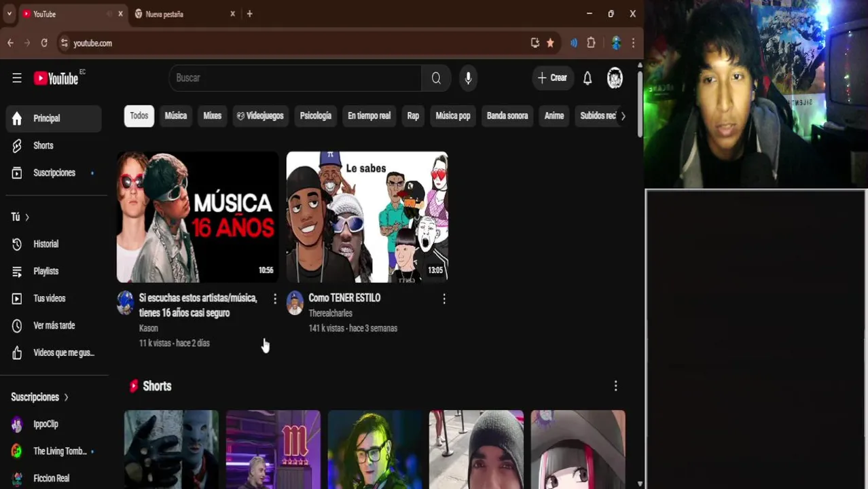Click the search magnifier button
Viewport: 868px width, 489px height.
click(436, 78)
